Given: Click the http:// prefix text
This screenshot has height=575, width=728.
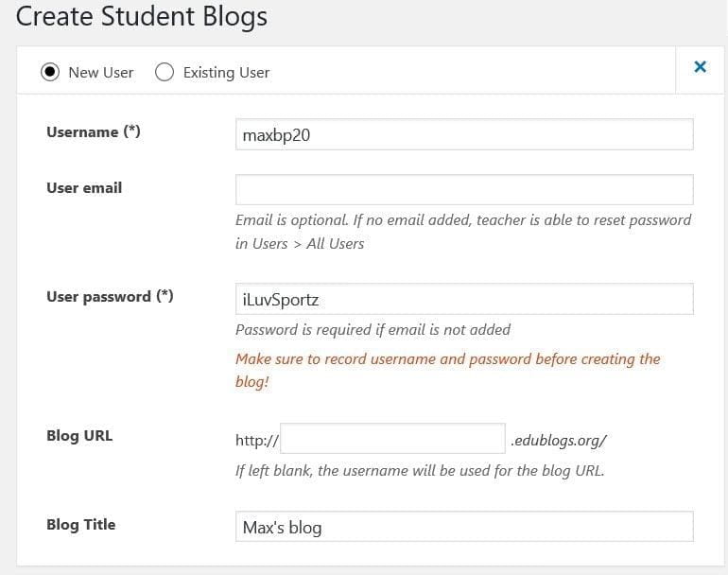Looking at the screenshot, I should tap(257, 441).
